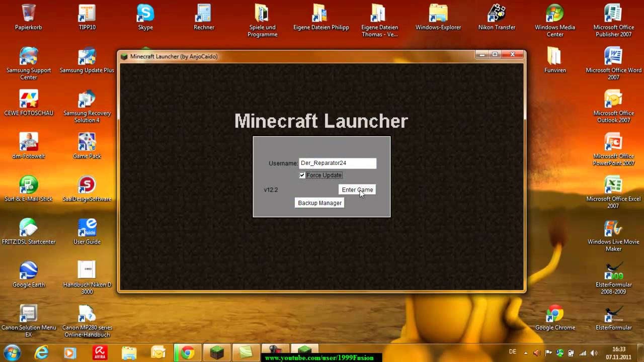Open SaalDesignSoftware desktop icon
The width and height of the screenshot is (644, 362).
[87, 188]
